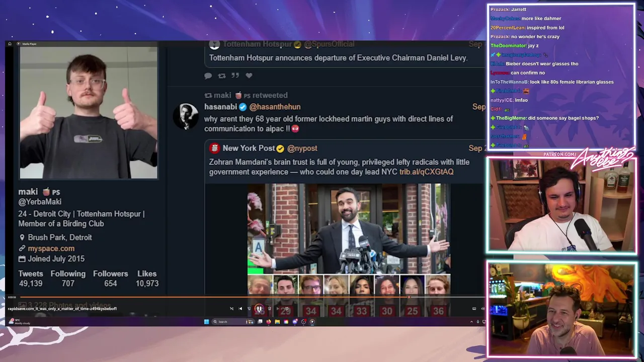Click the video filename rapidsave.com title
This screenshot has height=362, width=644.
(62, 309)
